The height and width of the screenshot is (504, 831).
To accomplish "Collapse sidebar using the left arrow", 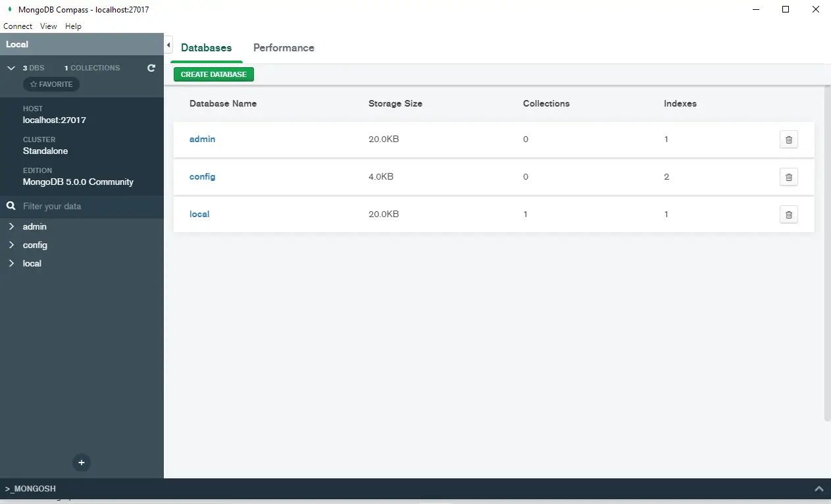I will tap(168, 45).
